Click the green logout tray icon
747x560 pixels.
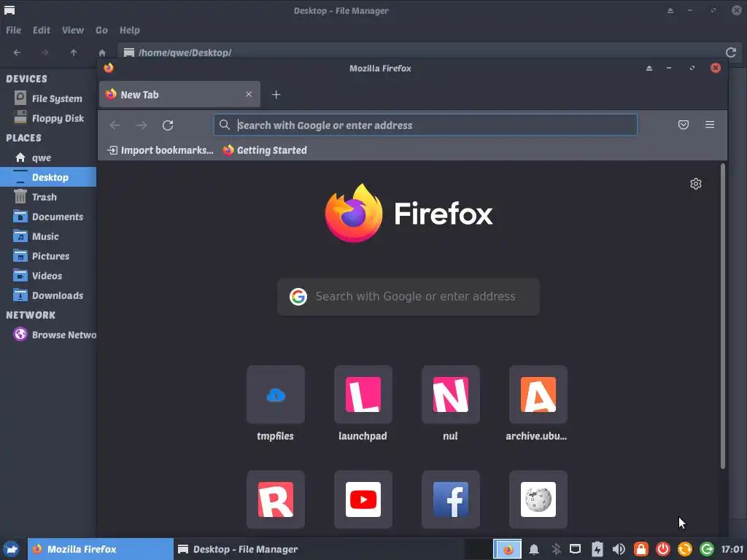(x=706, y=550)
